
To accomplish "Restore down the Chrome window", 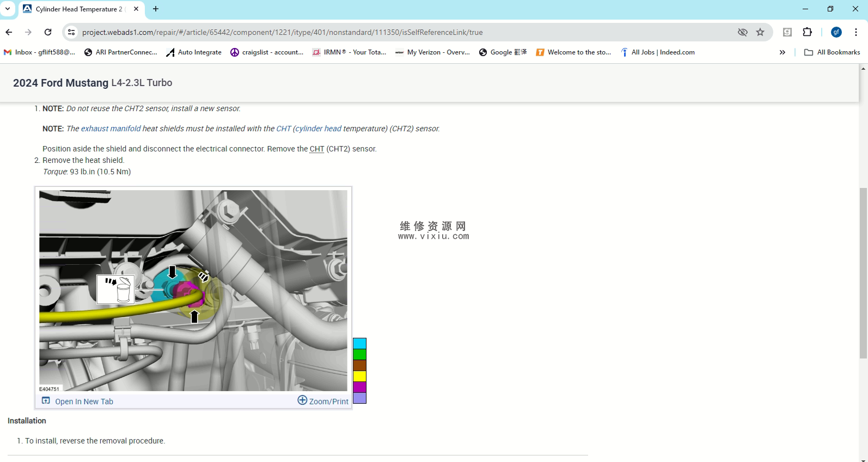I will [830, 9].
